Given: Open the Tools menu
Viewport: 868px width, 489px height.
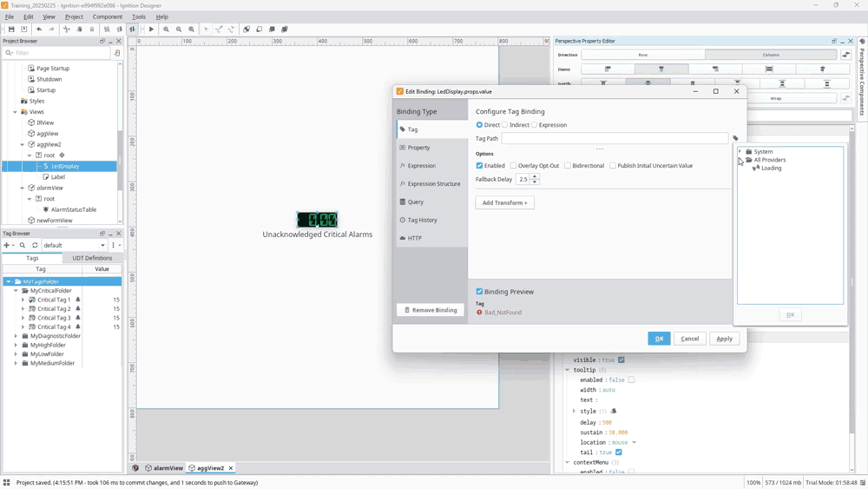Looking at the screenshot, I should 138,17.
